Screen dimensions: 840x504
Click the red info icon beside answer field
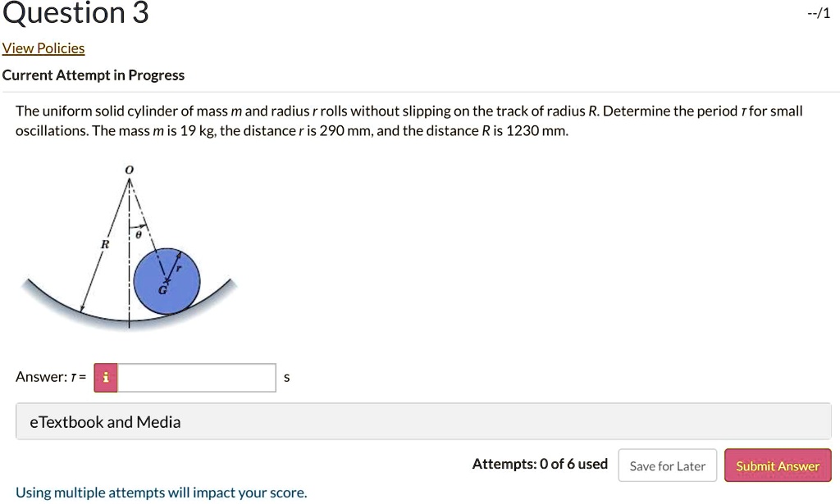(106, 377)
